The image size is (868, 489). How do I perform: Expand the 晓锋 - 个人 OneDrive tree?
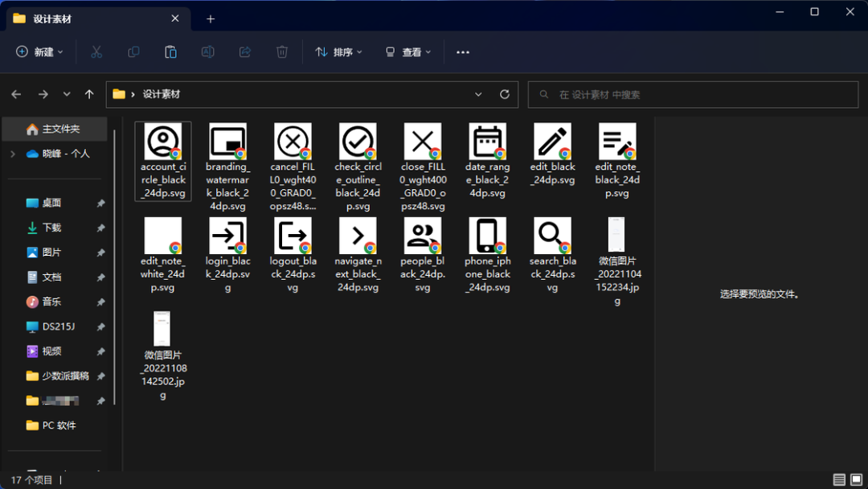tap(12, 154)
